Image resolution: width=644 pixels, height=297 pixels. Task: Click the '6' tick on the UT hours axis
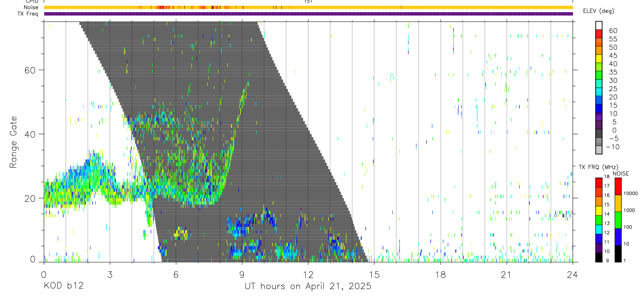coord(176,274)
